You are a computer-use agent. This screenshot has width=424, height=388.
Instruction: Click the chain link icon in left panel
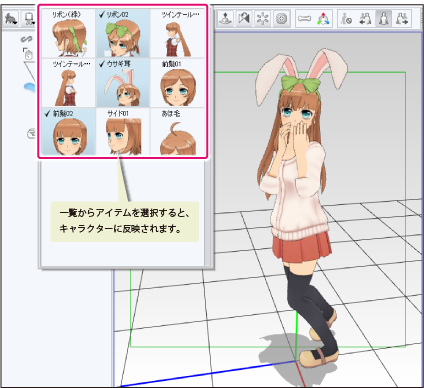pos(26,39)
